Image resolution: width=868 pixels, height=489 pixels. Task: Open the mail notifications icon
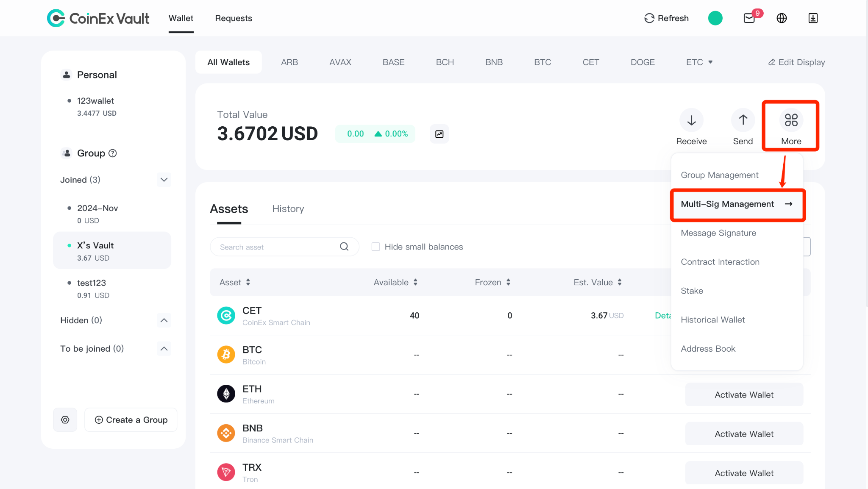(749, 18)
